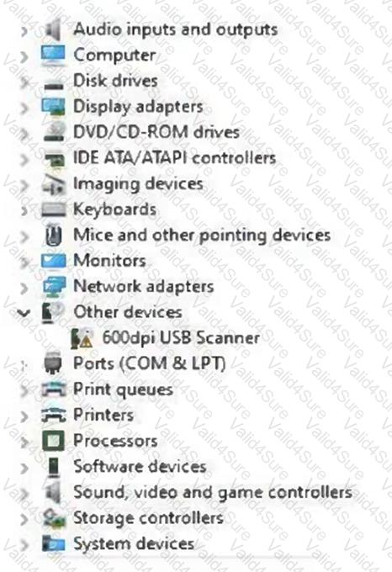The image size is (392, 572).
Task: Click the Mice and other pointing devices icon
Action: click(54, 235)
